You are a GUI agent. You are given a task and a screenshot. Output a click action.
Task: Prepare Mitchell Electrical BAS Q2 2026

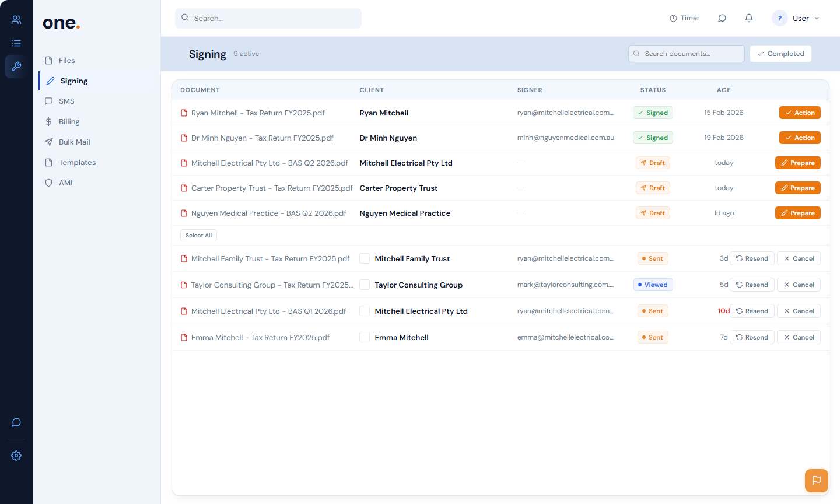tap(798, 163)
